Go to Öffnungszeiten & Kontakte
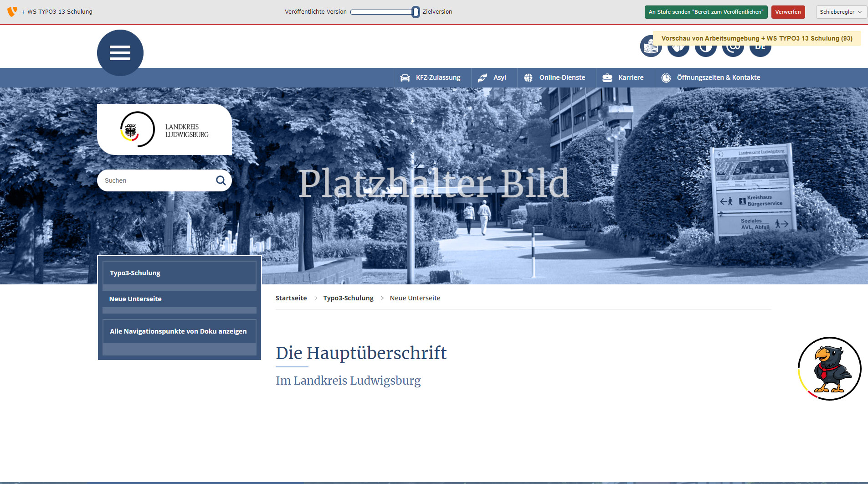The width and height of the screenshot is (868, 484). [711, 77]
